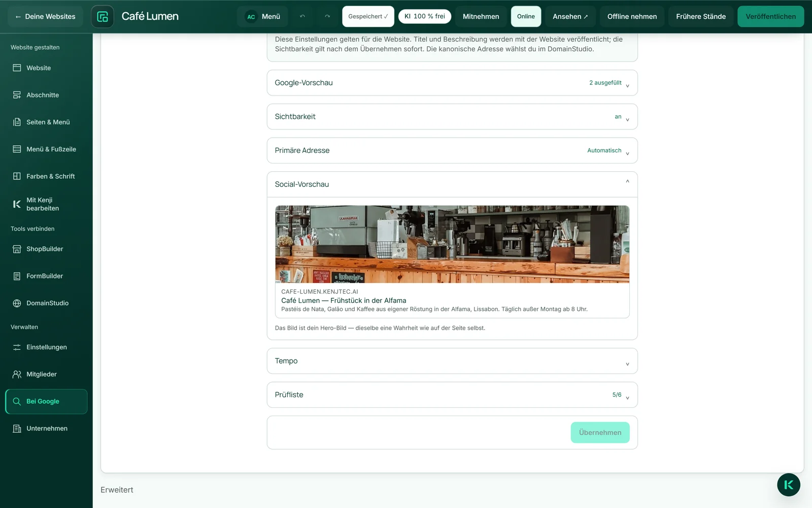The height and width of the screenshot is (508, 812).
Task: Expand the Sichtbarkeit section
Action: point(452,117)
